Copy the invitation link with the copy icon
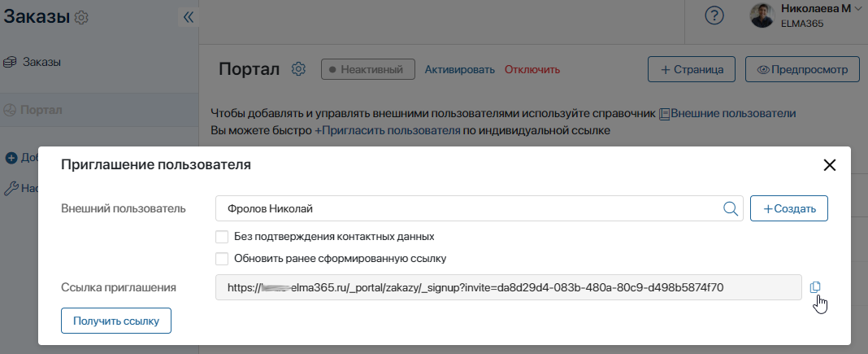This screenshot has height=354, width=868. click(x=815, y=287)
